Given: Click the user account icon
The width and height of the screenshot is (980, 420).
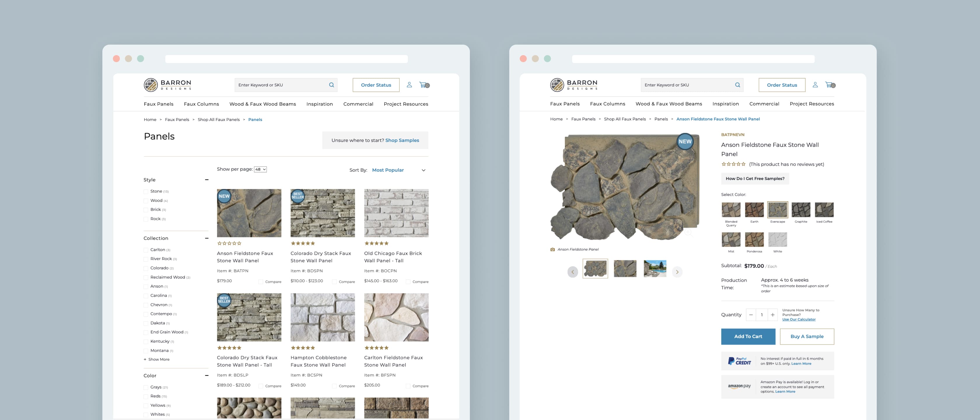Looking at the screenshot, I should coord(409,85).
